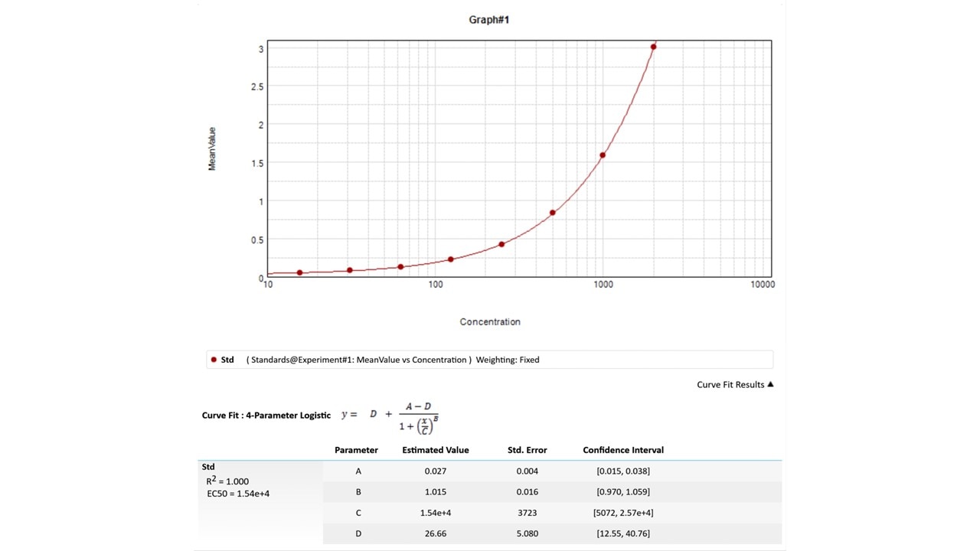Select the estimated value 26.66 for D

click(x=435, y=533)
